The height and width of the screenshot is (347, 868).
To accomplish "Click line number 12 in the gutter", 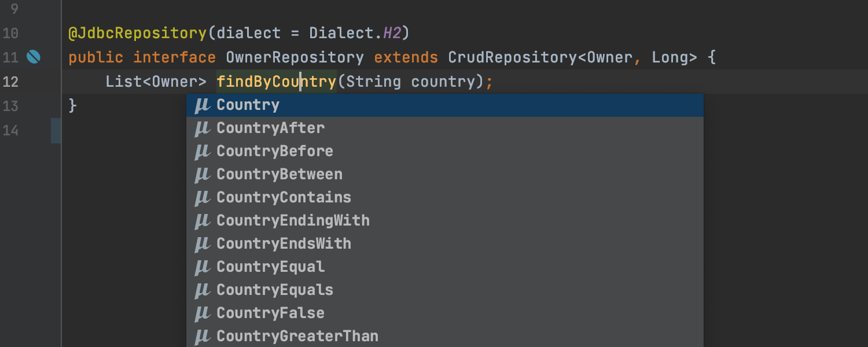I will pyautogui.click(x=10, y=82).
